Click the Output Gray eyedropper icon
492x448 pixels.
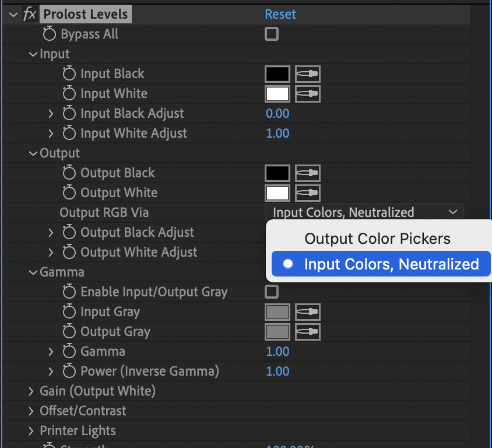308,332
